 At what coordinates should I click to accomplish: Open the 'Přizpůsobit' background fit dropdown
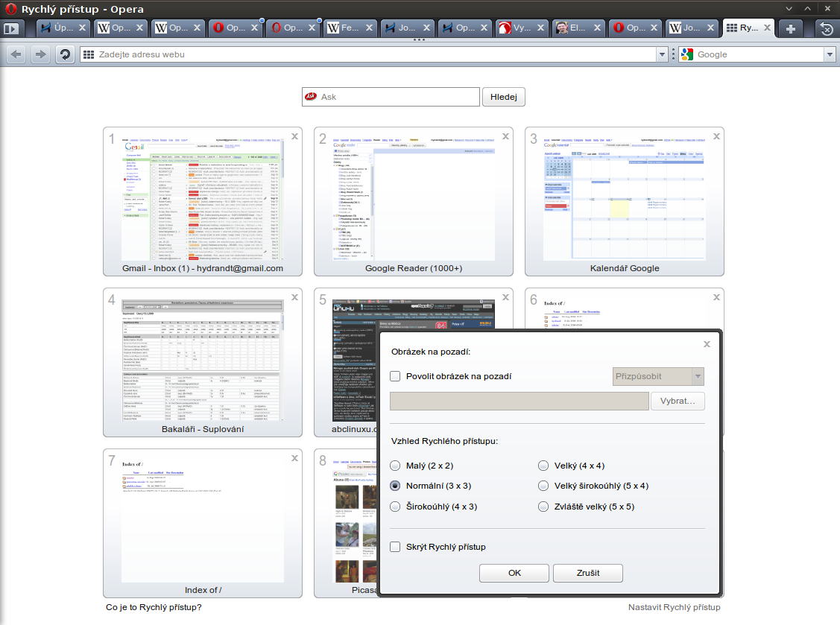click(x=658, y=376)
